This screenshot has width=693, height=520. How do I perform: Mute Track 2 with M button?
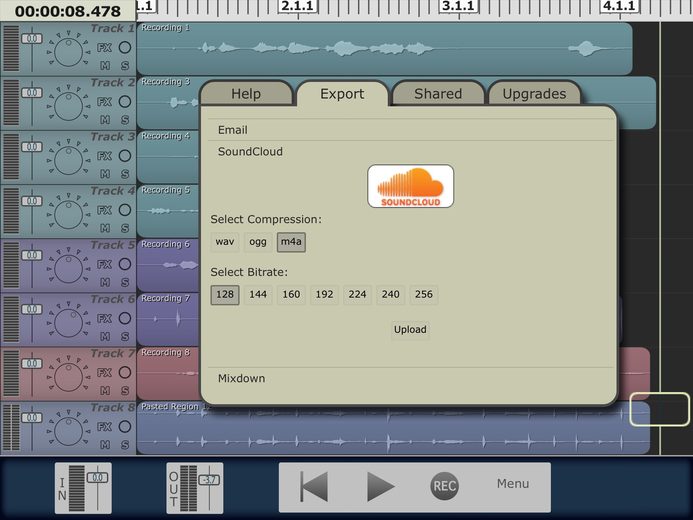[105, 120]
